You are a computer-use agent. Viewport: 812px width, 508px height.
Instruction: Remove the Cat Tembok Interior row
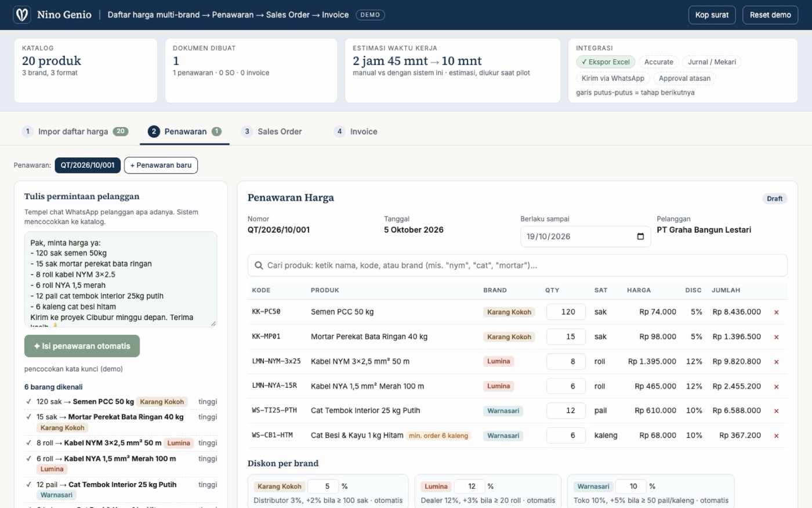(776, 411)
